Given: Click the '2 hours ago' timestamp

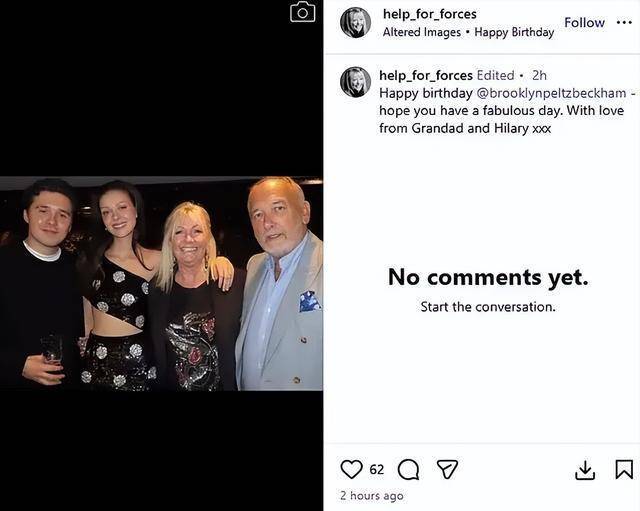Looking at the screenshot, I should pos(372,495).
